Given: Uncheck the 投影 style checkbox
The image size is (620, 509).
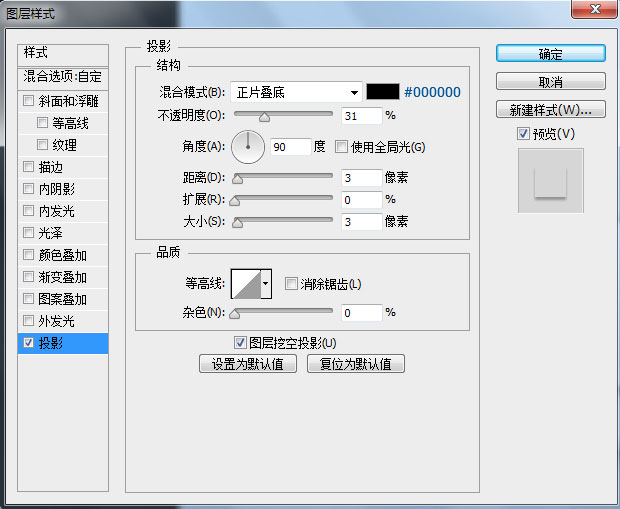Looking at the screenshot, I should (28, 342).
